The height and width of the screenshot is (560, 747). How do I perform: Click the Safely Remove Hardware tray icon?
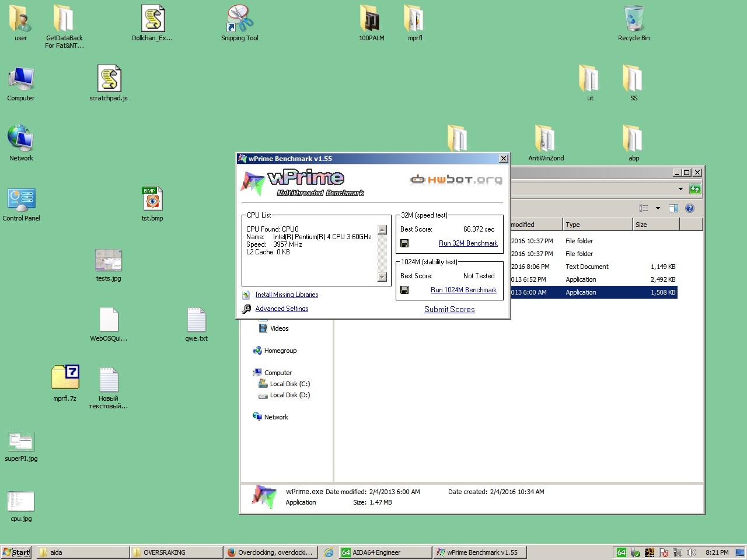(636, 552)
